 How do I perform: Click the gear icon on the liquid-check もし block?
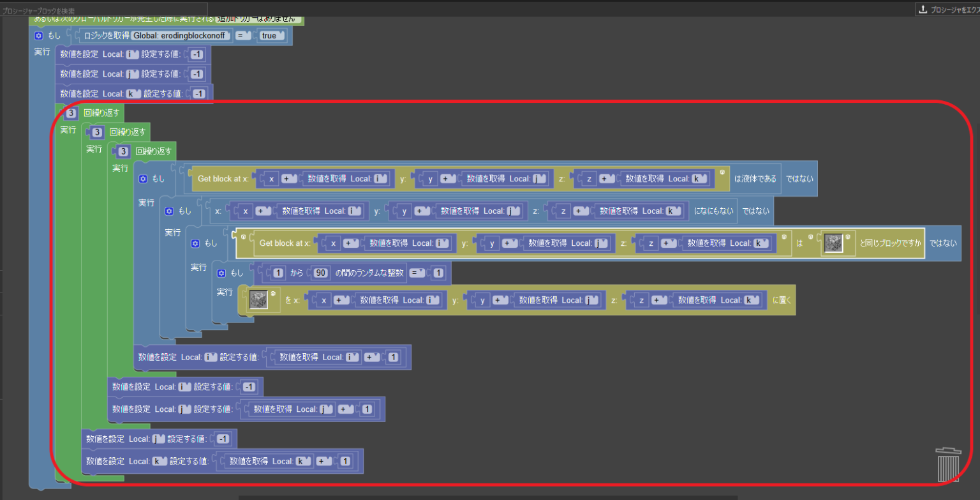[143, 179]
